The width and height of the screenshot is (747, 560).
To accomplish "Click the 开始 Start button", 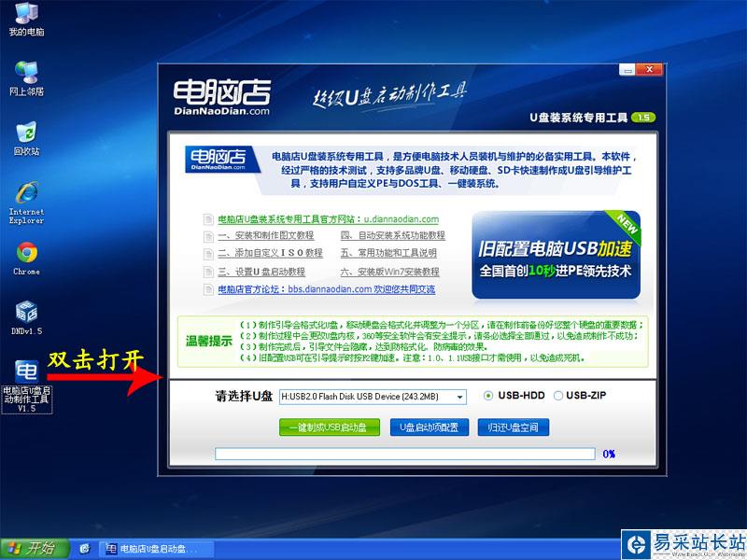I will (35, 549).
